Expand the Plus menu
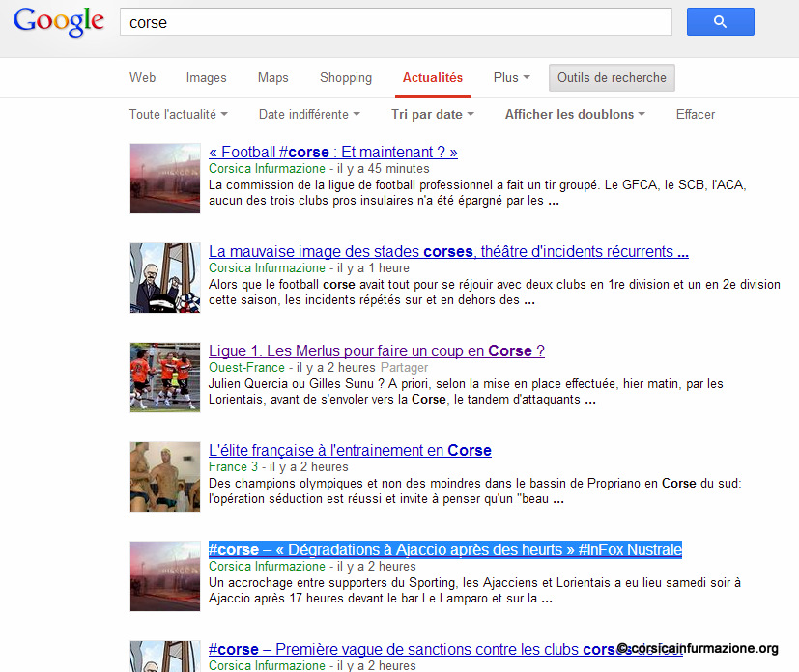The image size is (799, 672). click(x=512, y=77)
